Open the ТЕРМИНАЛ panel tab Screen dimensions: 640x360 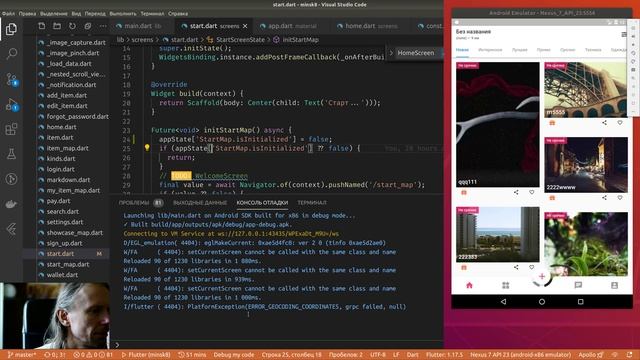312,202
